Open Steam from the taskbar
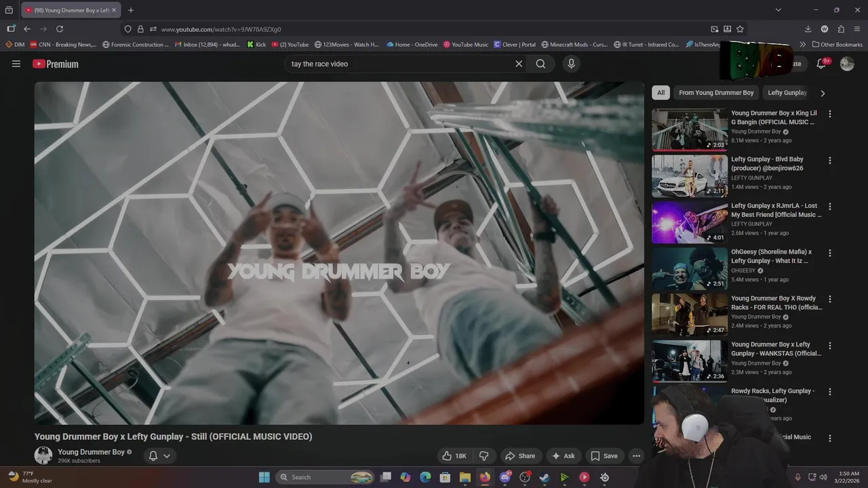The image size is (868, 488). pyautogui.click(x=545, y=477)
